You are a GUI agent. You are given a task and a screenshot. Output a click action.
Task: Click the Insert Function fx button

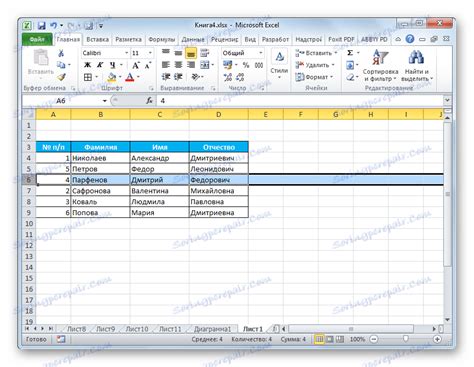[149, 101]
